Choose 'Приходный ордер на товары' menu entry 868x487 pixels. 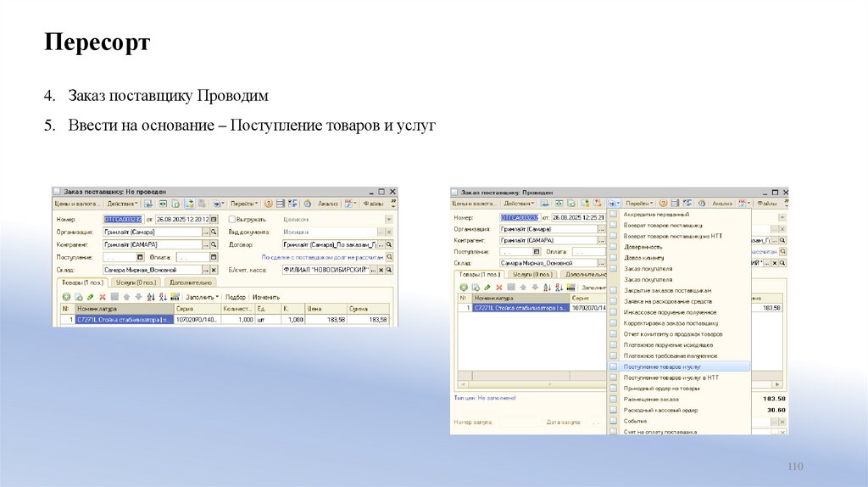coord(679,389)
